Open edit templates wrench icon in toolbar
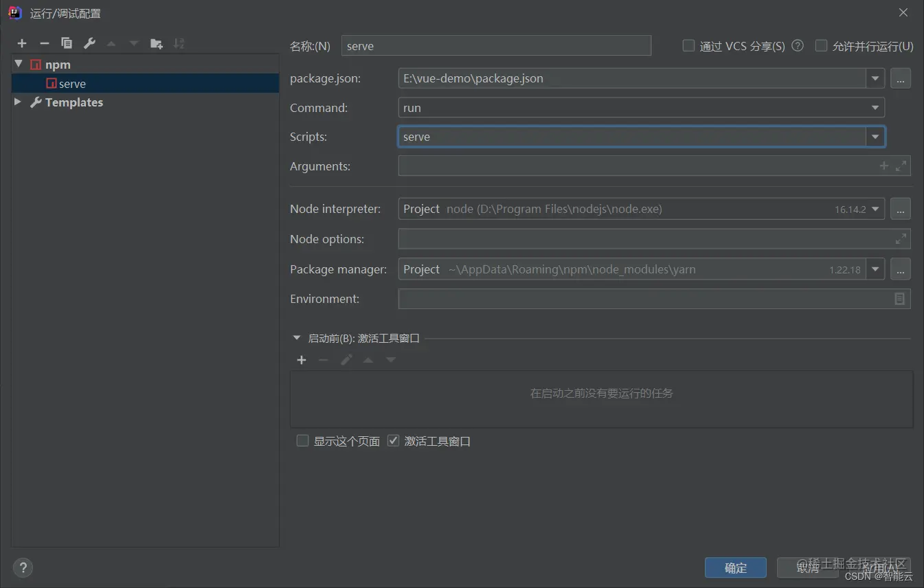This screenshot has height=588, width=924. pos(89,43)
